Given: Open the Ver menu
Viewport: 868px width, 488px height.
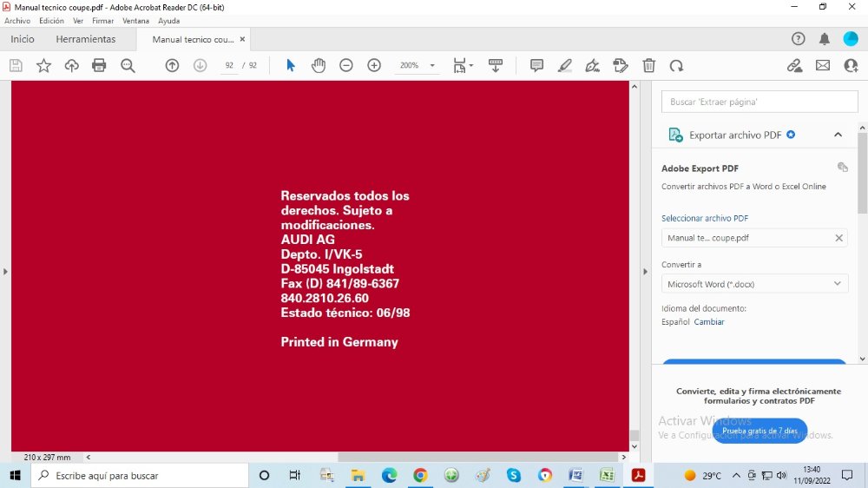Looking at the screenshot, I should 78,21.
